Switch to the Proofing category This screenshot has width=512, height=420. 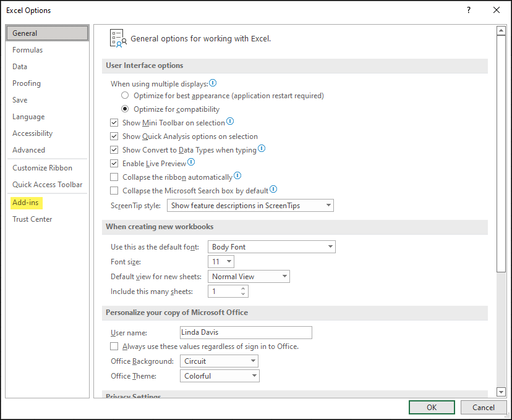click(48, 83)
